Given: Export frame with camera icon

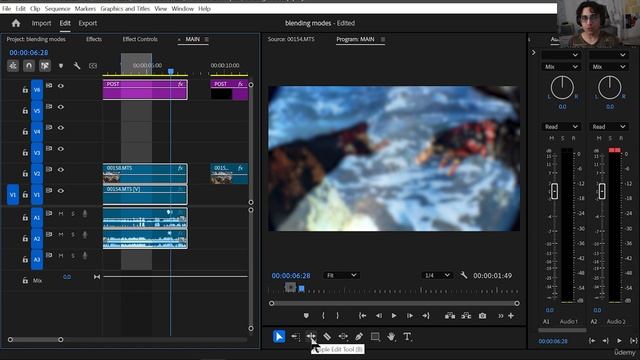Looking at the screenshot, I should click(482, 316).
